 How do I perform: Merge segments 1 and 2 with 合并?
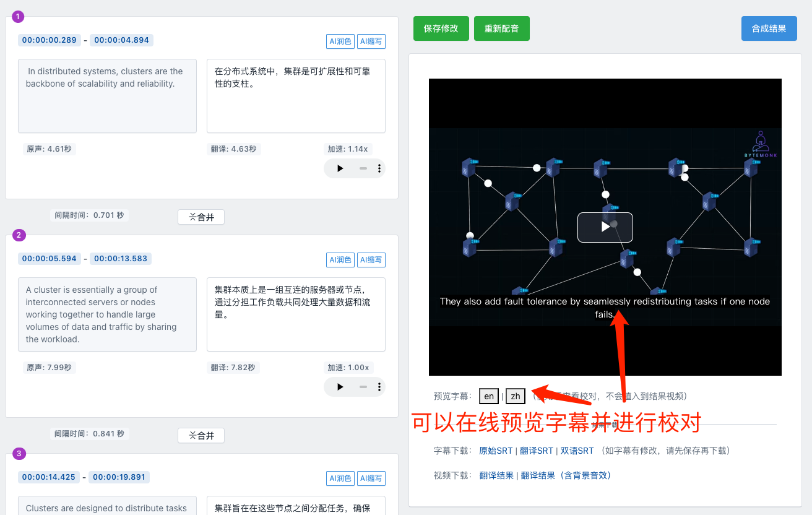pos(201,217)
